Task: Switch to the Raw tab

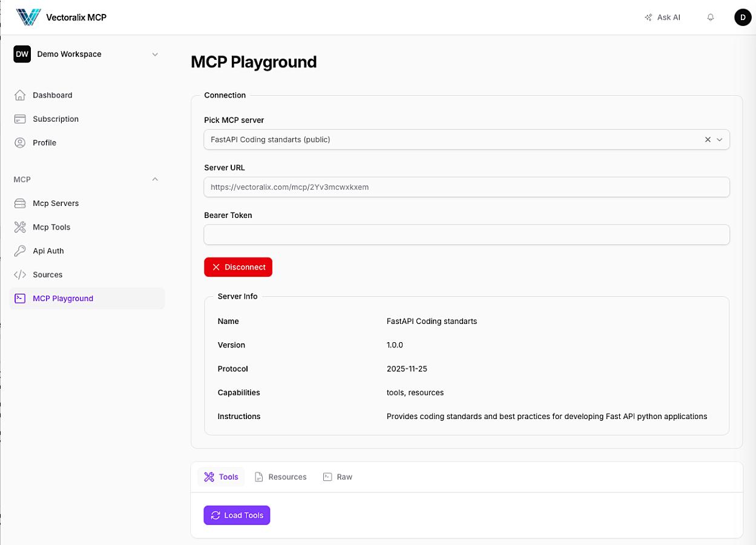Action: (337, 477)
